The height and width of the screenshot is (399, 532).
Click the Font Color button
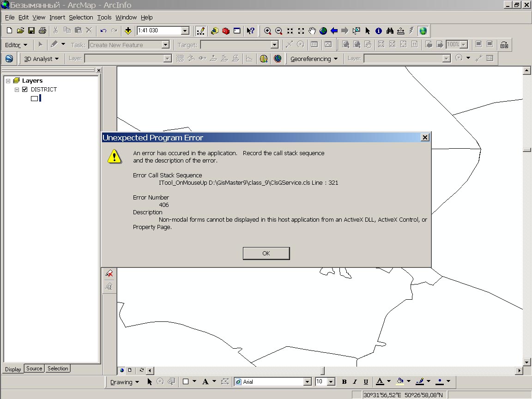[380, 382]
